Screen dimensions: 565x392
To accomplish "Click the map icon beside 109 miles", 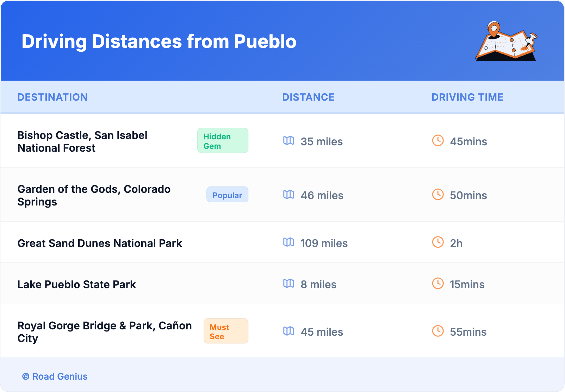I will pos(288,242).
